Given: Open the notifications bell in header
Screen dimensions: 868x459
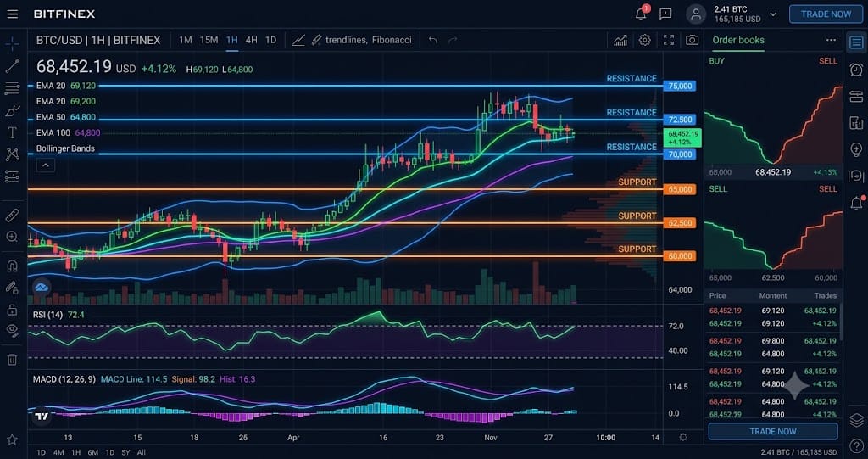Looking at the screenshot, I should click(641, 14).
